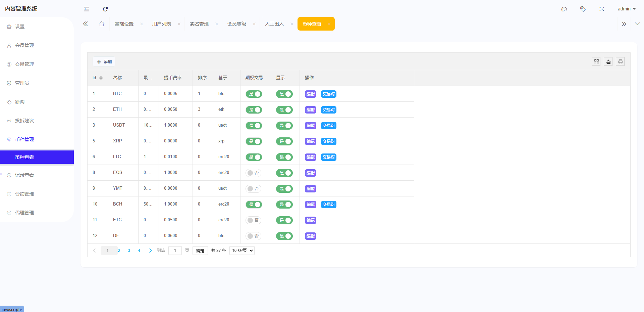This screenshot has width=644, height=312.
Task: Print the table with the printer icon
Action: (620, 61)
